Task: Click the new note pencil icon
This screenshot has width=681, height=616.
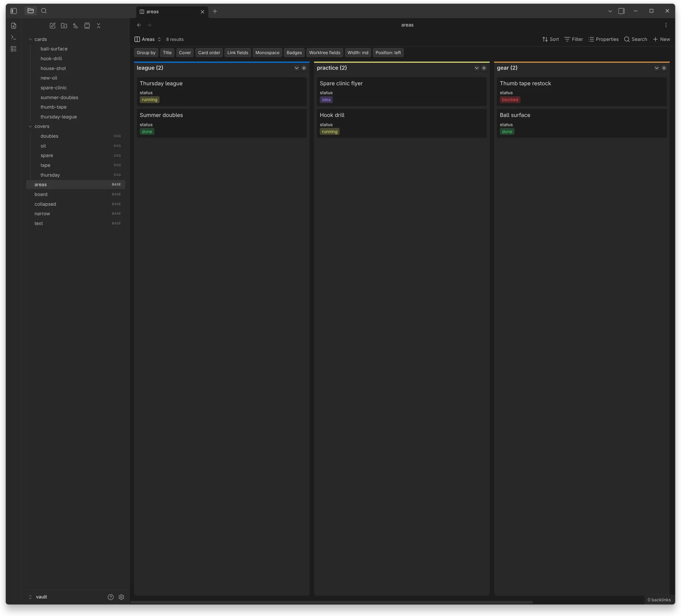Action: click(52, 26)
